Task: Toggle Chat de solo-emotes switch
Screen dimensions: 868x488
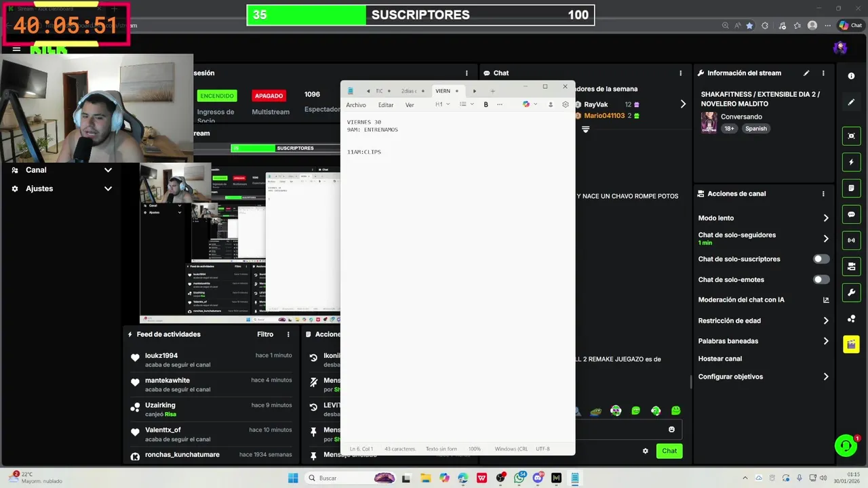Action: pyautogui.click(x=821, y=279)
